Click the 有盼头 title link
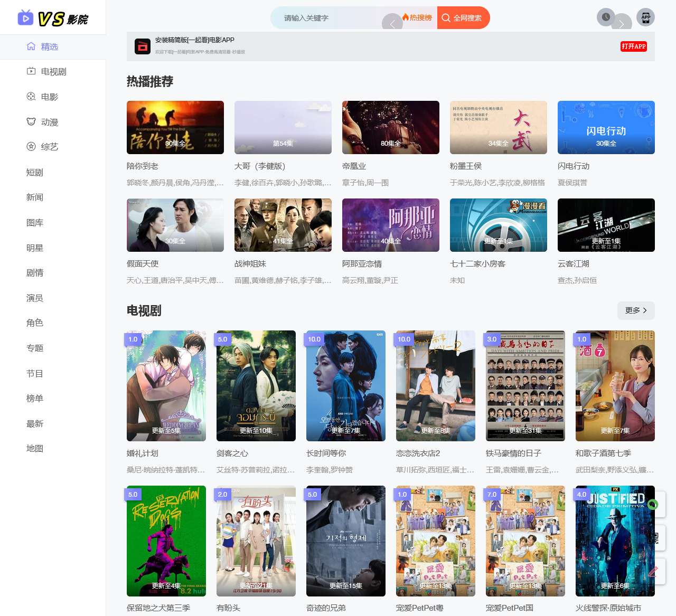Screen dimensions: 676x616 coord(229,608)
